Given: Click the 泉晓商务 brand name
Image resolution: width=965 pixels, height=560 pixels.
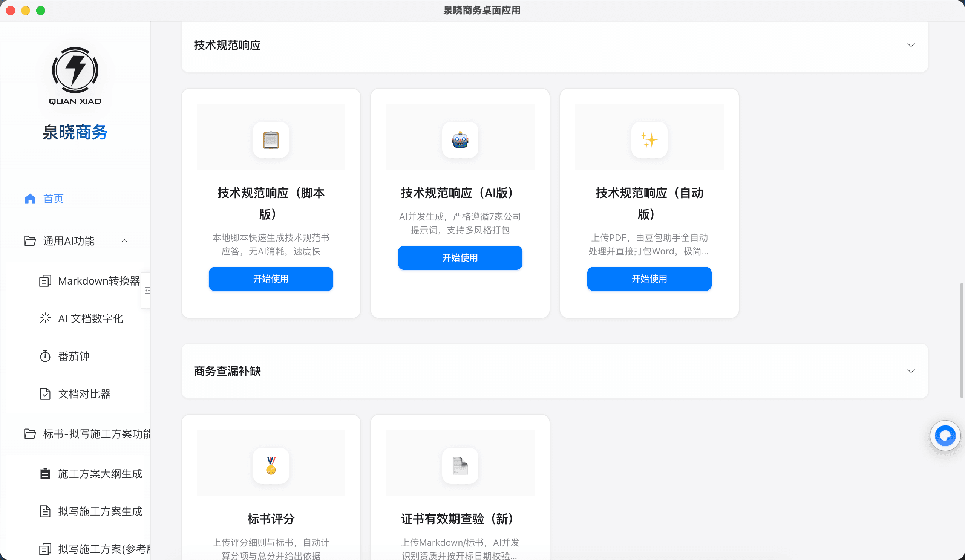Looking at the screenshot, I should coord(75,132).
